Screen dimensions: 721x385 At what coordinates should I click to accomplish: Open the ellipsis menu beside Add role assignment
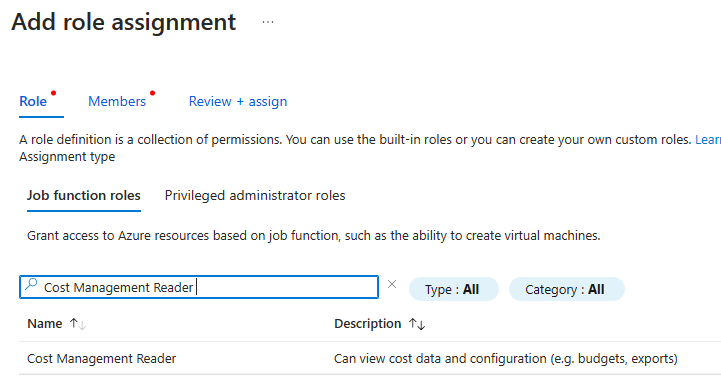pyautogui.click(x=268, y=22)
